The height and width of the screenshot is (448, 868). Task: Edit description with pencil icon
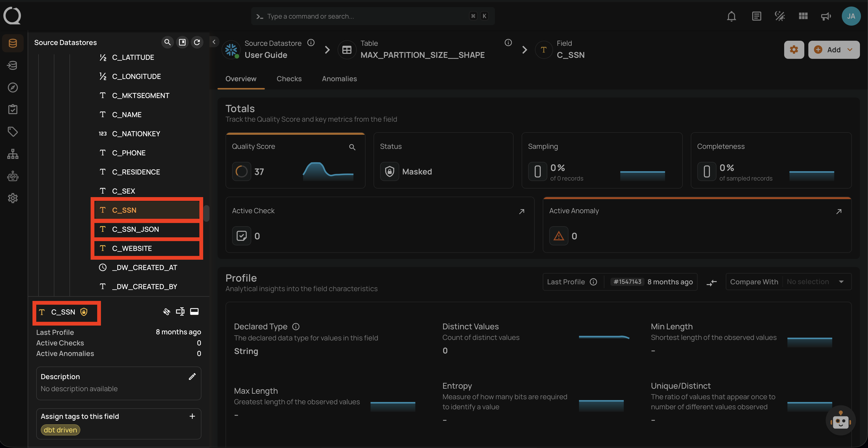192,377
